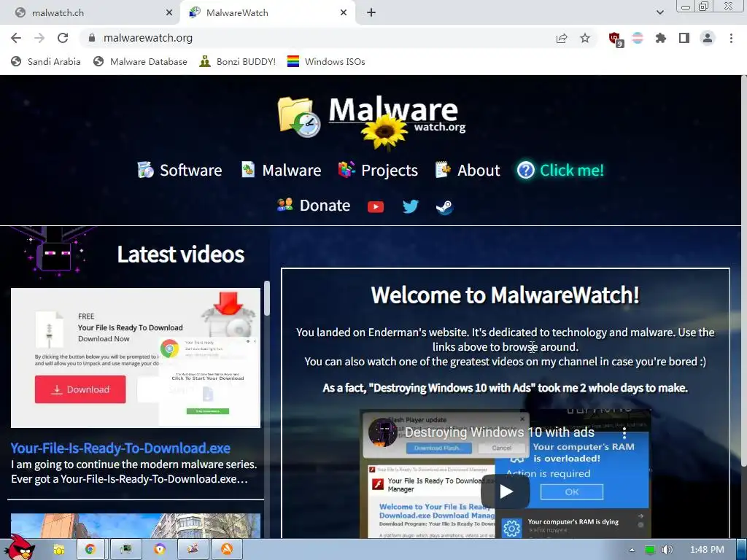Open the About page
The image size is (747, 560).
(x=468, y=170)
